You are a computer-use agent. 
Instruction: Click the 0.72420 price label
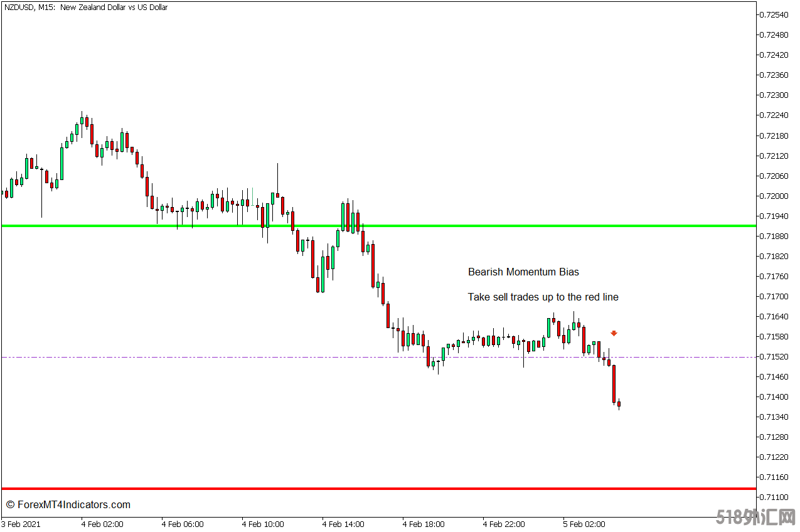773,55
